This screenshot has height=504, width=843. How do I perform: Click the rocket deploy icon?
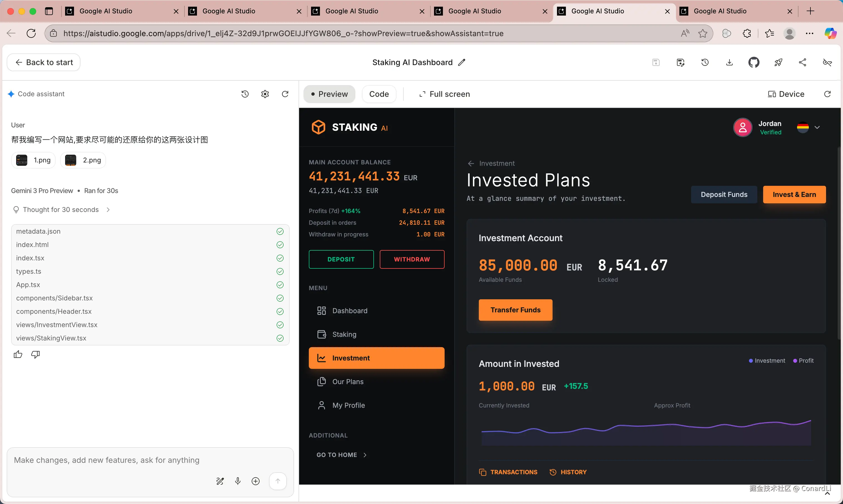tap(778, 63)
